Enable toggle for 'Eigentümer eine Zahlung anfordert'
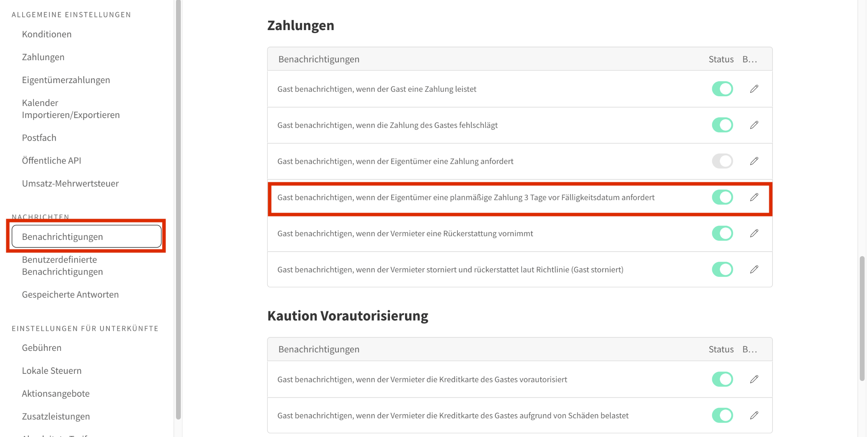868x437 pixels. (722, 161)
